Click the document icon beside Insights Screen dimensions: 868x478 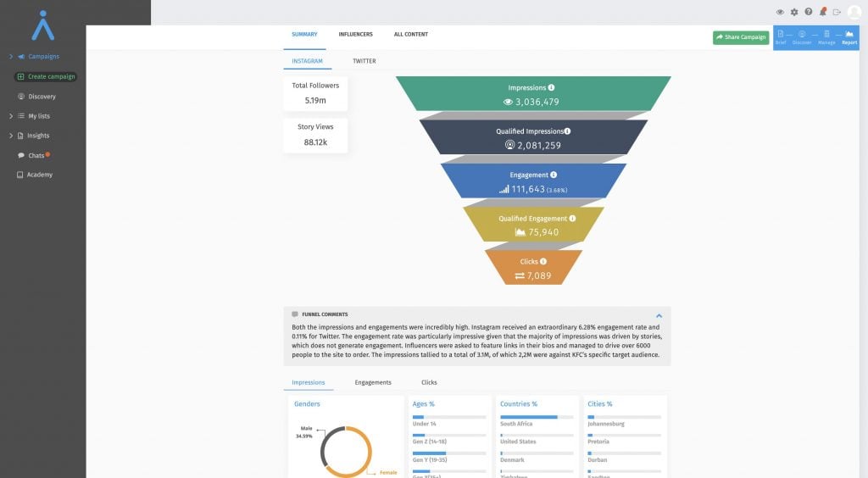pos(20,136)
